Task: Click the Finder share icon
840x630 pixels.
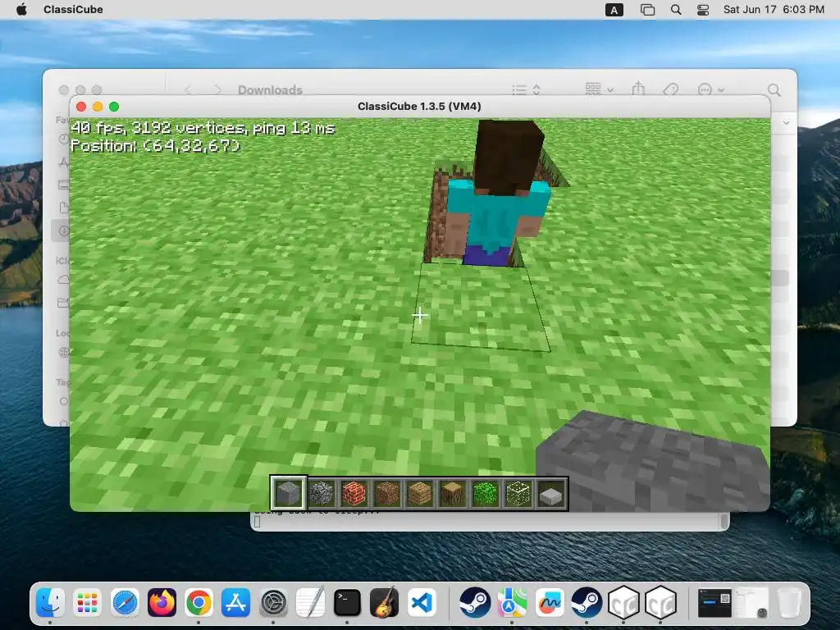Action: pyautogui.click(x=638, y=89)
